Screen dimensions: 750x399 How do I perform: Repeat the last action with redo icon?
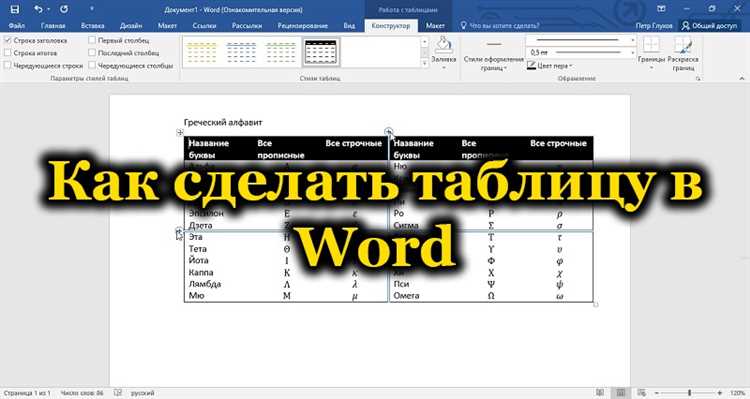(64, 9)
